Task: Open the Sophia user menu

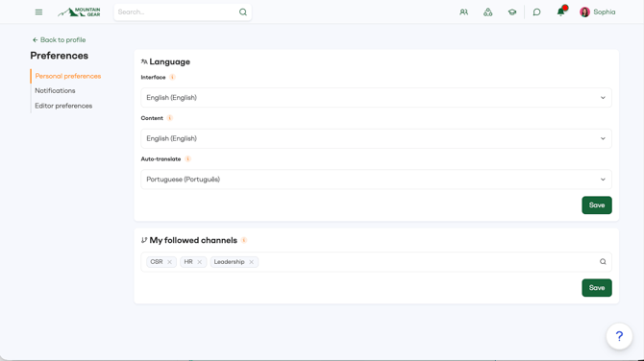Action: pyautogui.click(x=598, y=12)
